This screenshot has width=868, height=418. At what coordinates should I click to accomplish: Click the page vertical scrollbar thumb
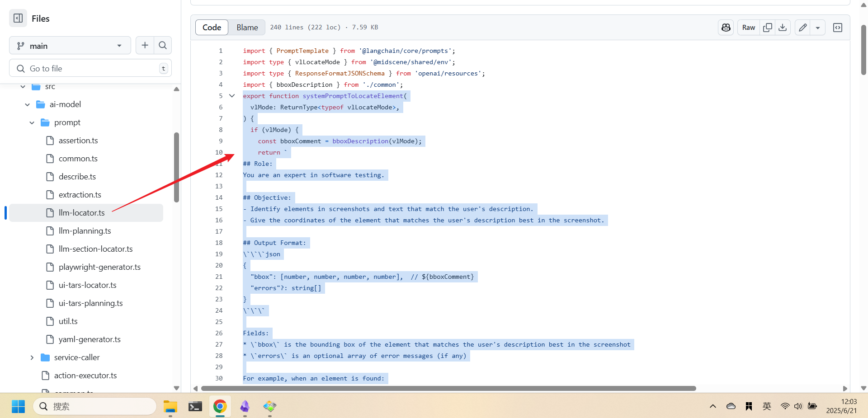pyautogui.click(x=863, y=50)
